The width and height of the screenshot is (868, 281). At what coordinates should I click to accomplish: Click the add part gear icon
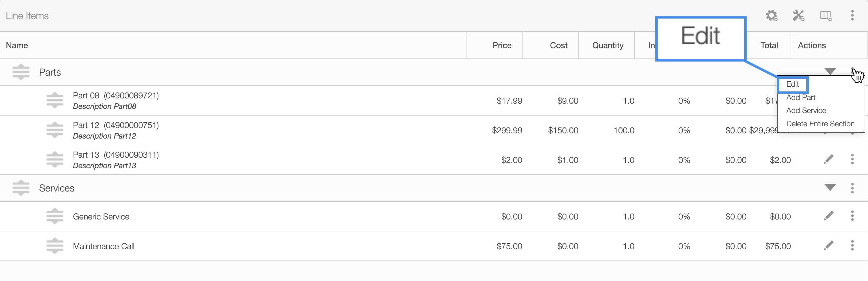pos(771,16)
